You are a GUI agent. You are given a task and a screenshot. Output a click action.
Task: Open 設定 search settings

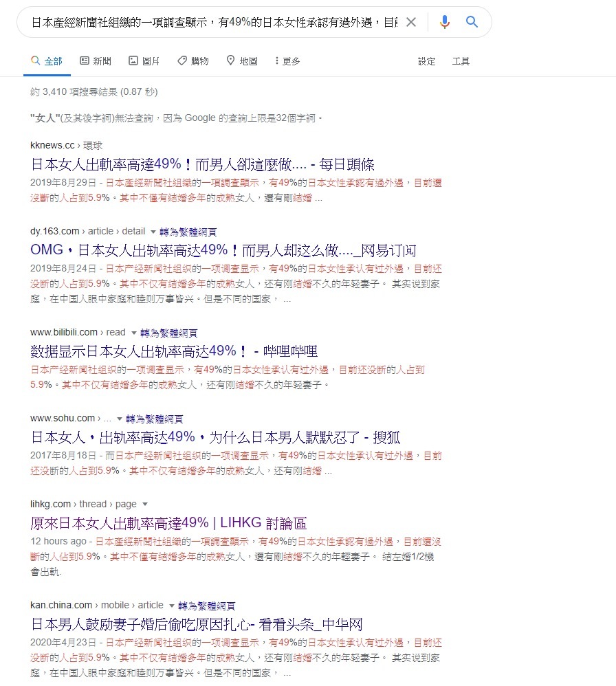pyautogui.click(x=426, y=61)
